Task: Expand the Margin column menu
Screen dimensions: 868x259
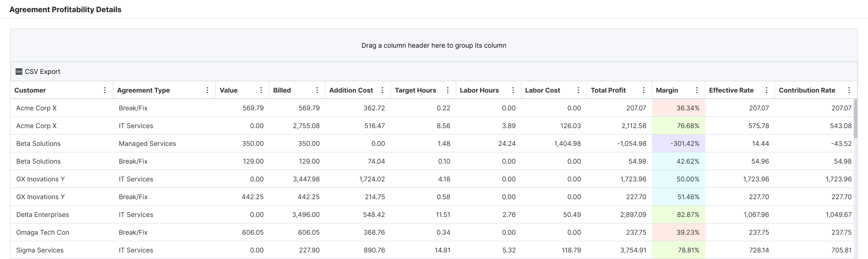Action: click(x=697, y=90)
